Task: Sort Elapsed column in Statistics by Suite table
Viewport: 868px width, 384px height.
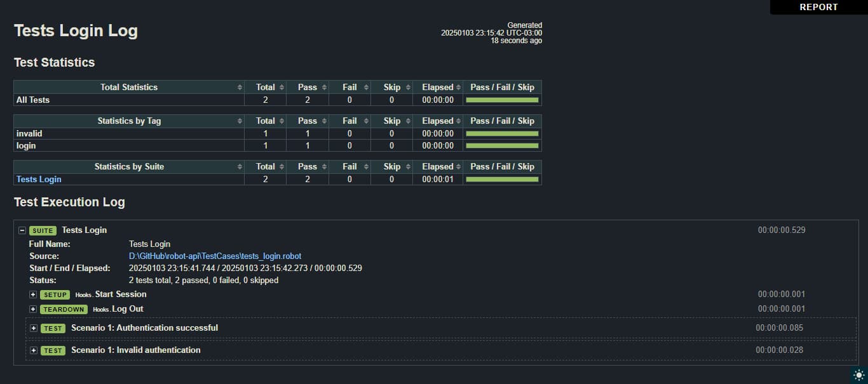Action: tap(438, 166)
